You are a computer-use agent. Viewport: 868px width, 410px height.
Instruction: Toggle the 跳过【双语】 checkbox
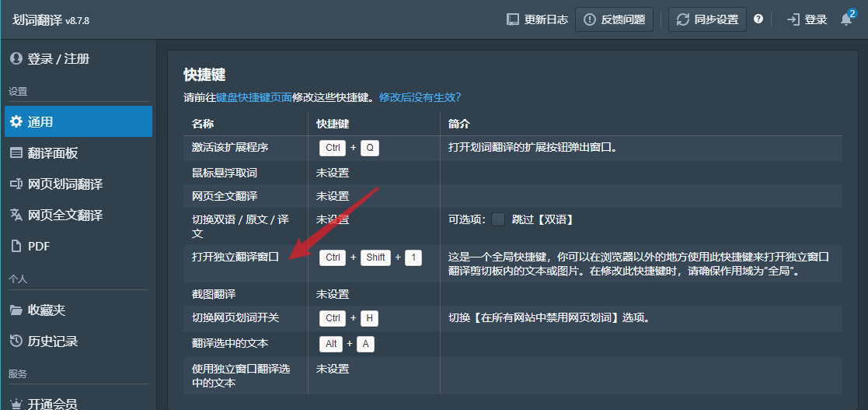[498, 219]
